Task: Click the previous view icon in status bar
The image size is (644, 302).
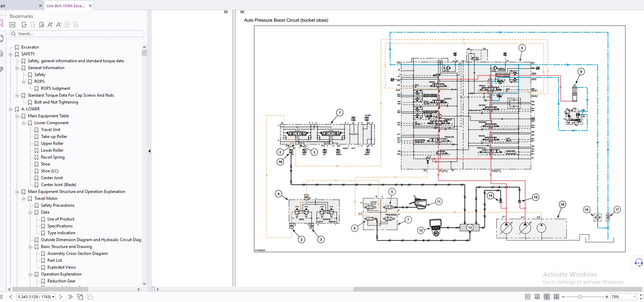Action: pyautogui.click(x=80, y=297)
